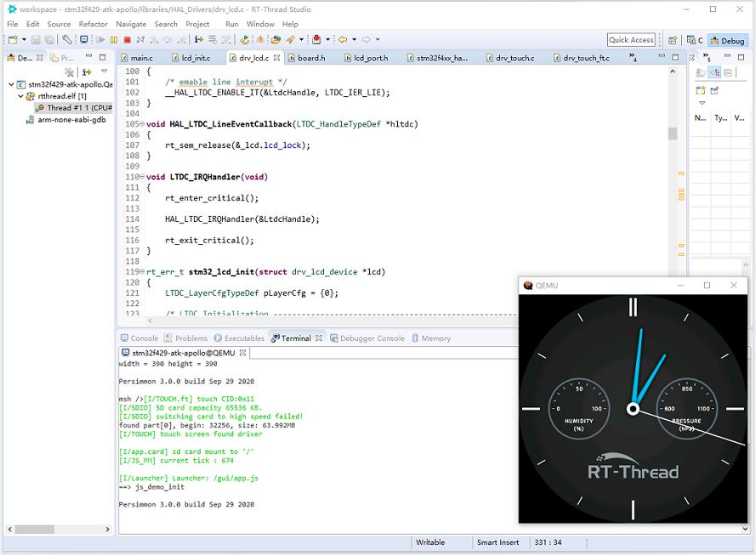Click the Open Element globe icon

point(276,39)
